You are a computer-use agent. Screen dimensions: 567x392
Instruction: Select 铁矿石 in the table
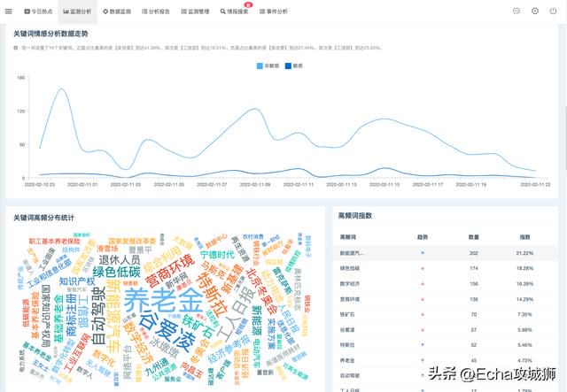[347, 315]
